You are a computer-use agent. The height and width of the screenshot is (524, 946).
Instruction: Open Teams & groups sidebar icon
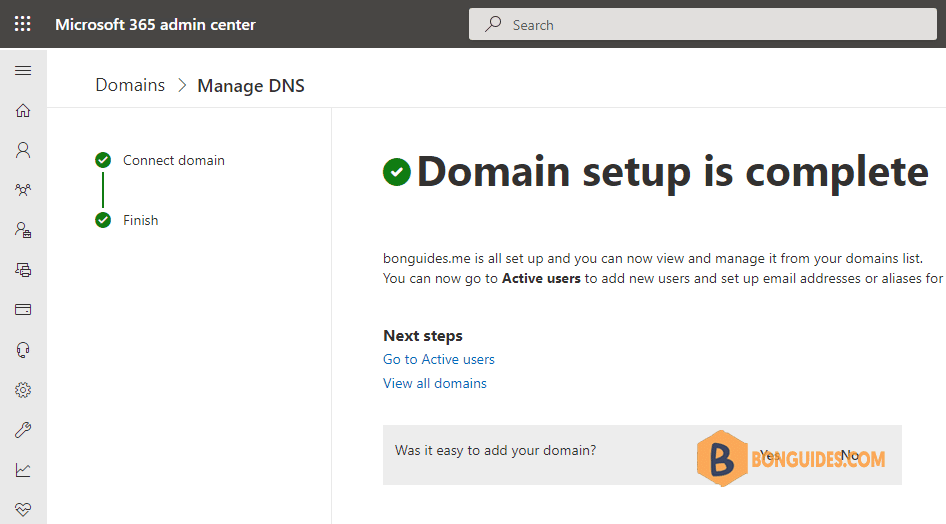click(x=23, y=190)
